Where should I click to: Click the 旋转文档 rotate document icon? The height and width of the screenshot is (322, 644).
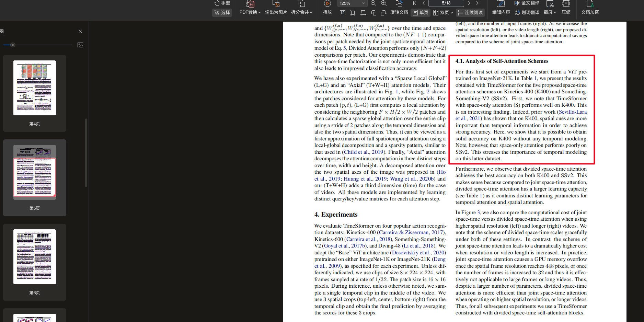(399, 4)
